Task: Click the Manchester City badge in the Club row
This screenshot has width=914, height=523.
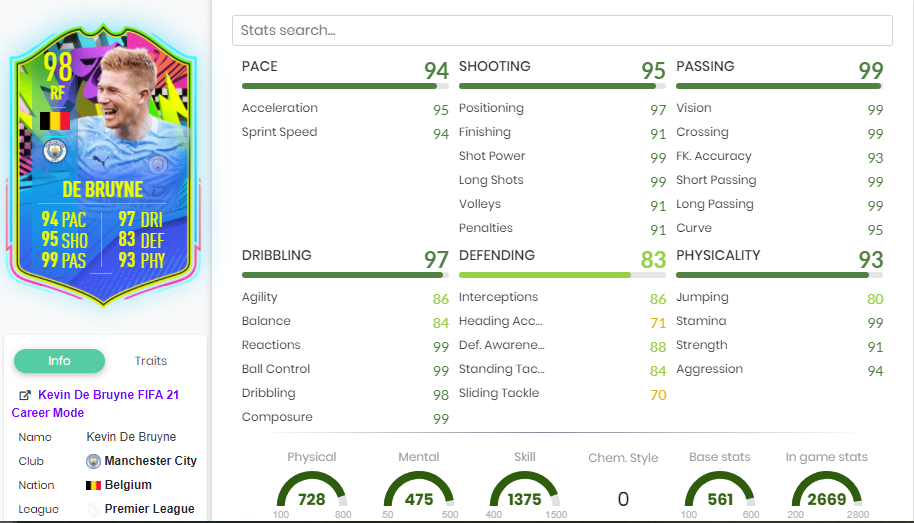Action: pyautogui.click(x=94, y=461)
